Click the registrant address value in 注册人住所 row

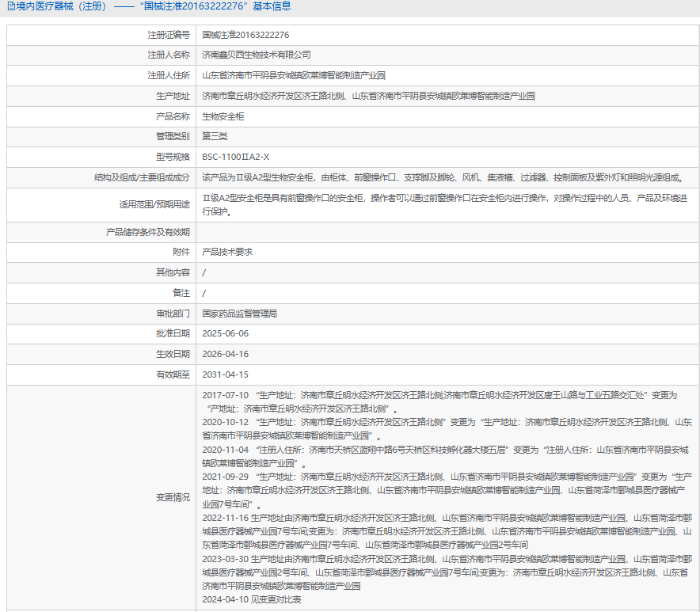[294, 75]
